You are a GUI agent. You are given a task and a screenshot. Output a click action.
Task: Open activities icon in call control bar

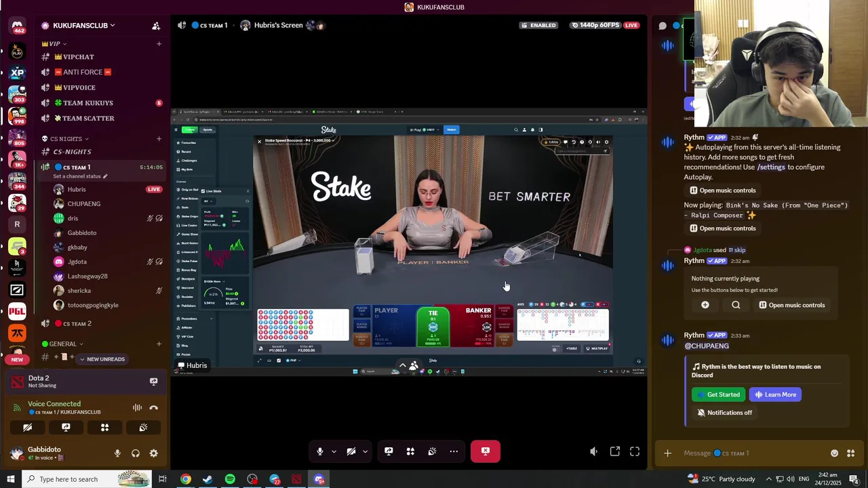click(410, 451)
